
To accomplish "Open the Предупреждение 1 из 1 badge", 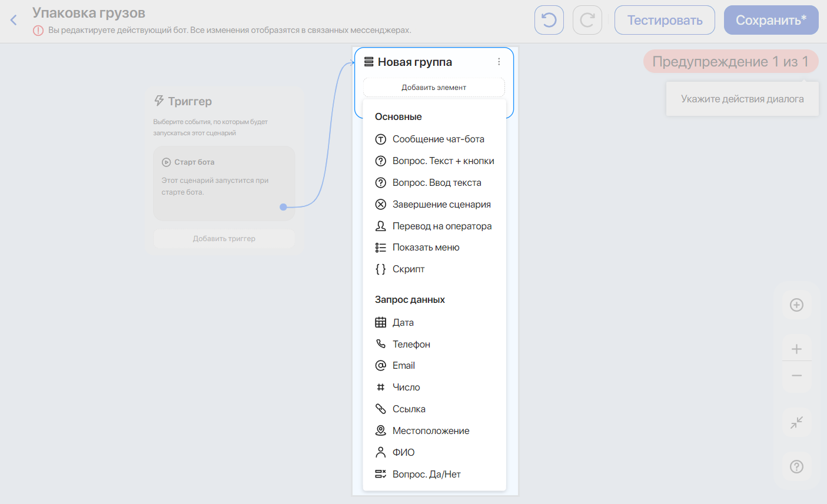I will [x=730, y=62].
